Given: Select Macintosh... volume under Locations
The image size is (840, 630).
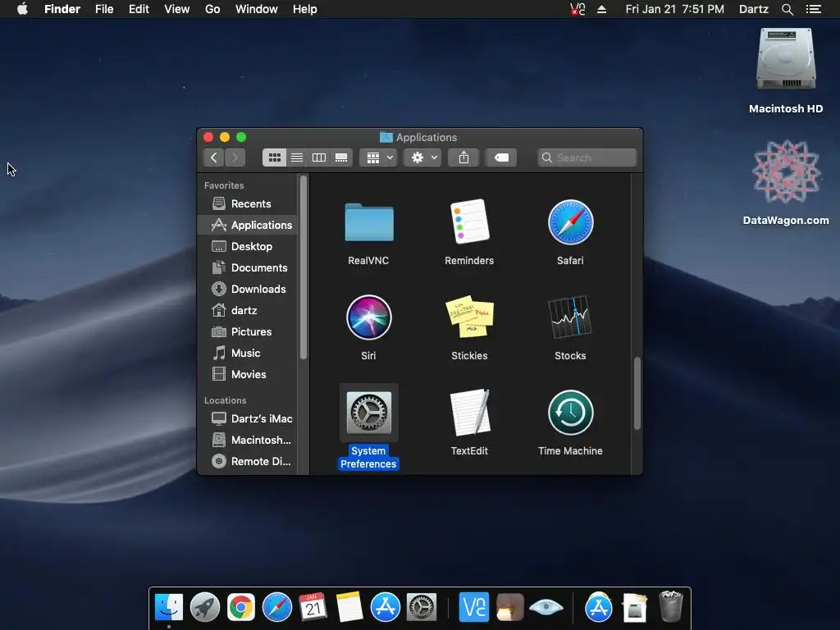Looking at the screenshot, I should tap(248, 440).
